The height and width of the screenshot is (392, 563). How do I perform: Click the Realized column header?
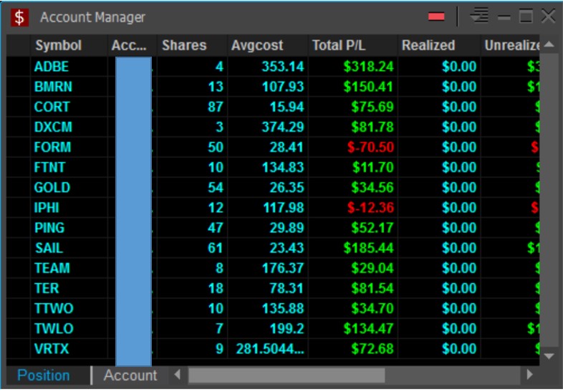(428, 45)
